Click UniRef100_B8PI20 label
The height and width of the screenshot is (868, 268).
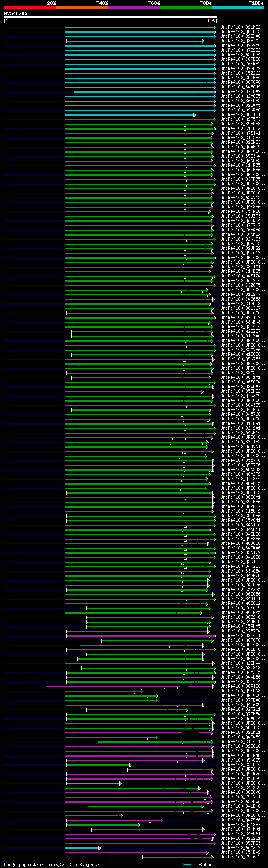[240, 686]
